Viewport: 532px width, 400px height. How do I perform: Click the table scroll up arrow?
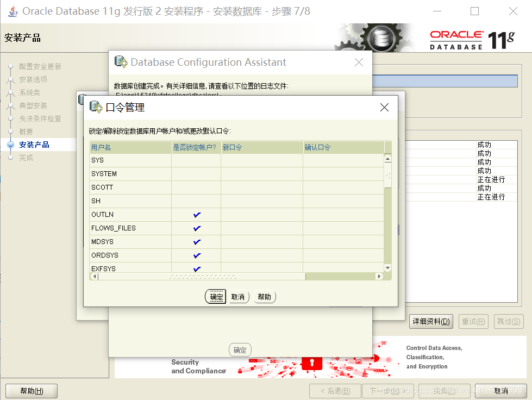tap(388, 159)
